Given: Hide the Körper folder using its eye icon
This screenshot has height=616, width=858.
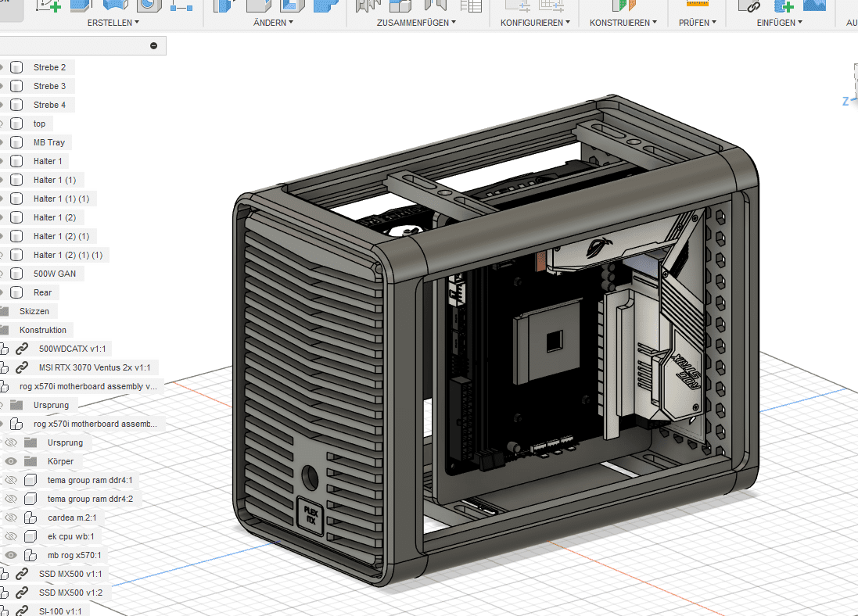Looking at the screenshot, I should coord(11,461).
